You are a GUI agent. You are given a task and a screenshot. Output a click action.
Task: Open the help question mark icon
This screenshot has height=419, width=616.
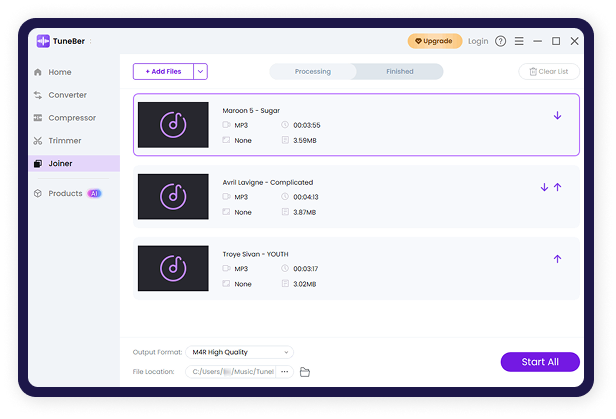(x=500, y=41)
